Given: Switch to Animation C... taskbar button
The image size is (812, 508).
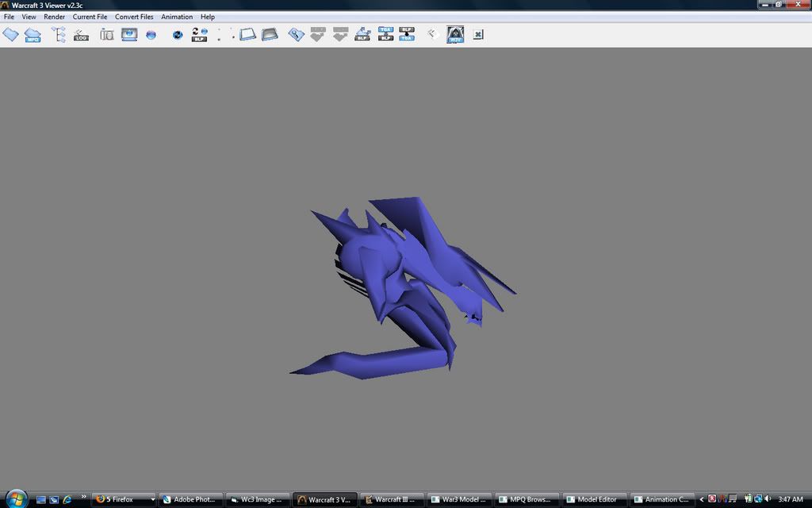Looking at the screenshot, I should 661,500.
